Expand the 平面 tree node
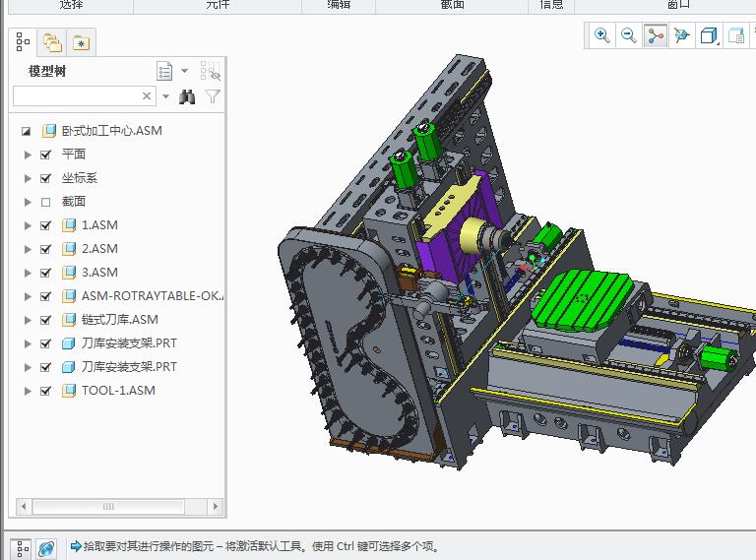 [28, 155]
